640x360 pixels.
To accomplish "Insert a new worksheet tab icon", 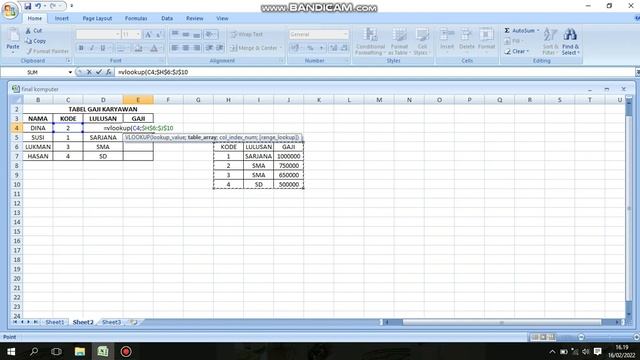I will [133, 322].
